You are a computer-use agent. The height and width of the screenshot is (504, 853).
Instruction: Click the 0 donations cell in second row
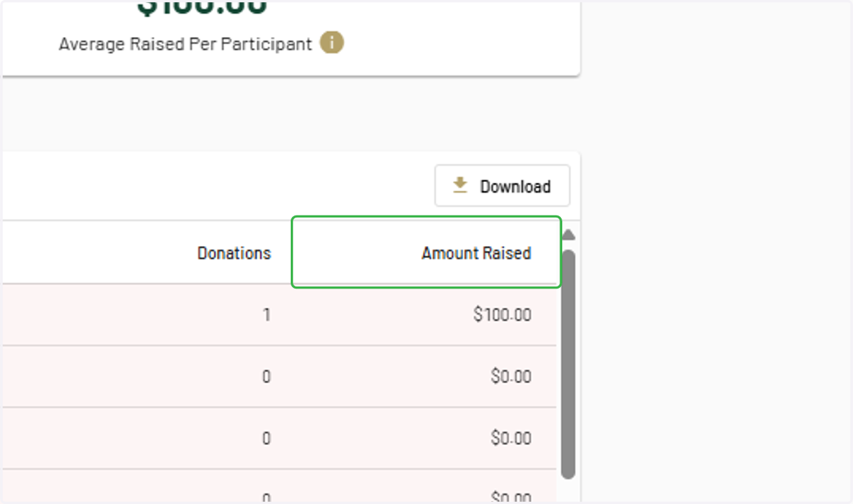pos(267,376)
